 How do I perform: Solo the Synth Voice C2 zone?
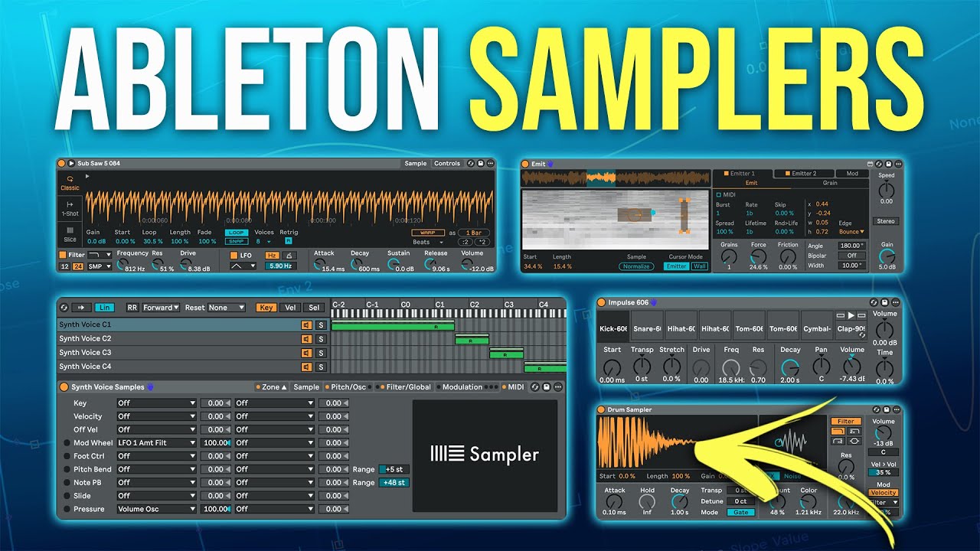[x=321, y=339]
